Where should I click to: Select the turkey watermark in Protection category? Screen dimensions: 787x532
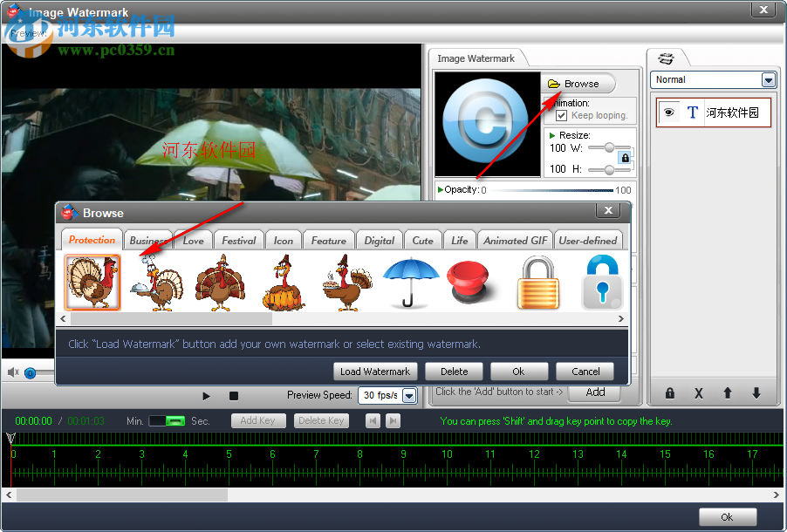[x=92, y=281]
